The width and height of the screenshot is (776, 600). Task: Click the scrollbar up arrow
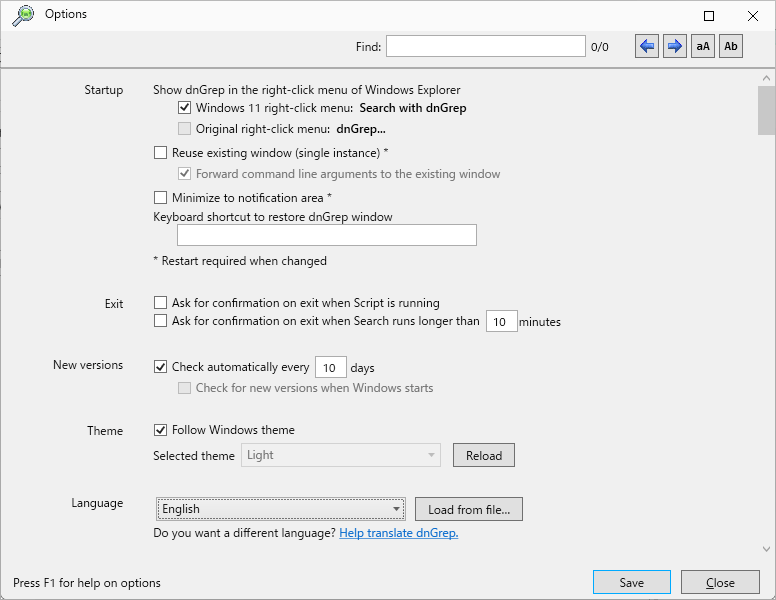[x=766, y=78]
